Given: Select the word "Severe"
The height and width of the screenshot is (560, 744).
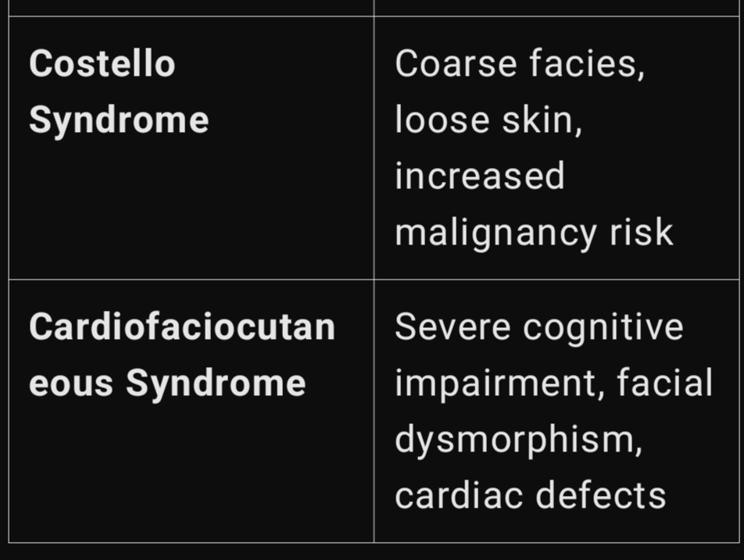Looking at the screenshot, I should click(x=452, y=327).
